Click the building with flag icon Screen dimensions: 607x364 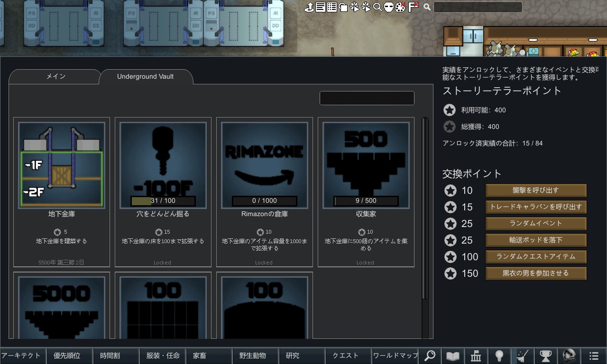(x=477, y=356)
